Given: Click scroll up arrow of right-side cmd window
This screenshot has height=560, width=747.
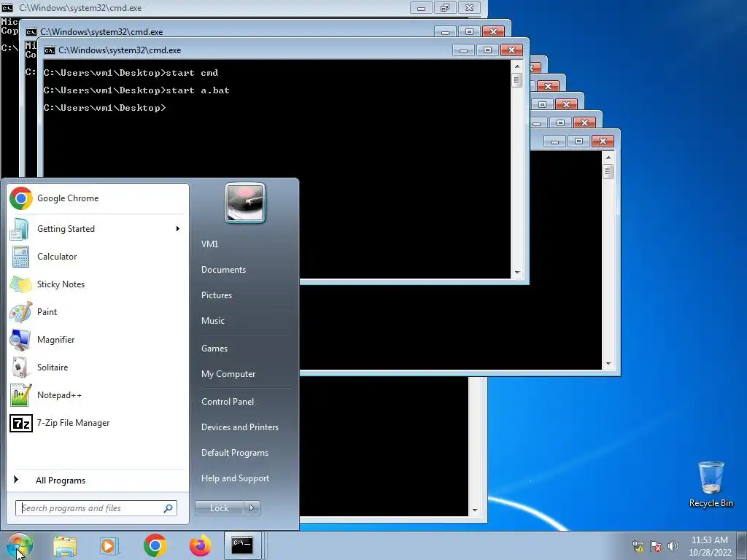Looking at the screenshot, I should click(608, 157).
